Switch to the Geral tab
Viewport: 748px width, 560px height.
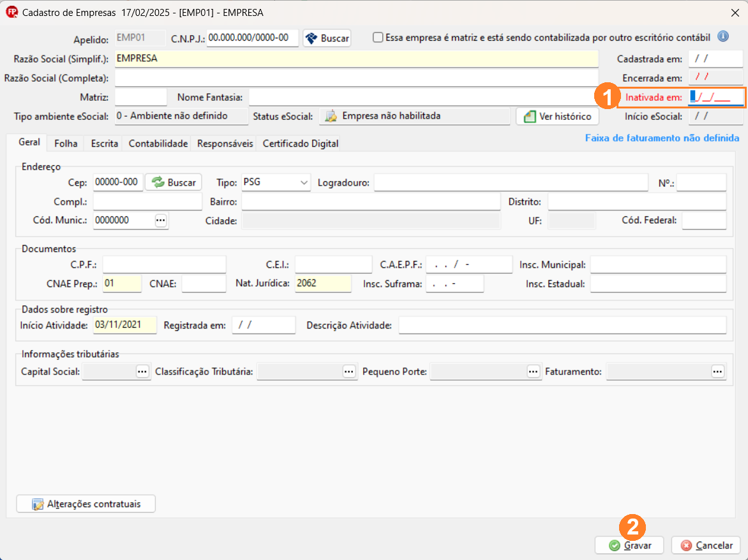[x=29, y=142]
